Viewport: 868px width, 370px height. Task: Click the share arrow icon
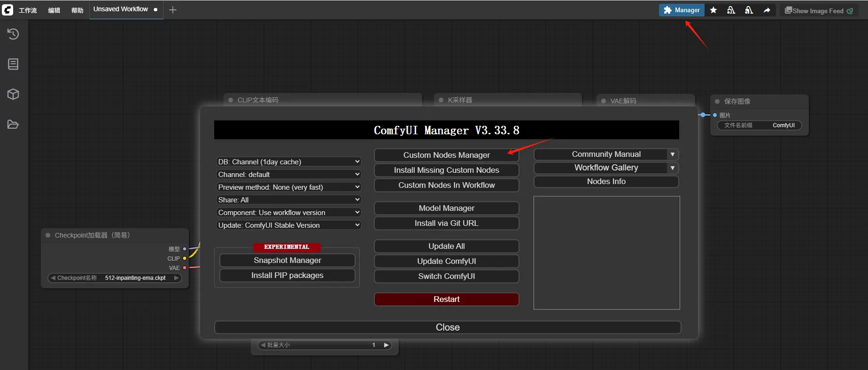(767, 10)
